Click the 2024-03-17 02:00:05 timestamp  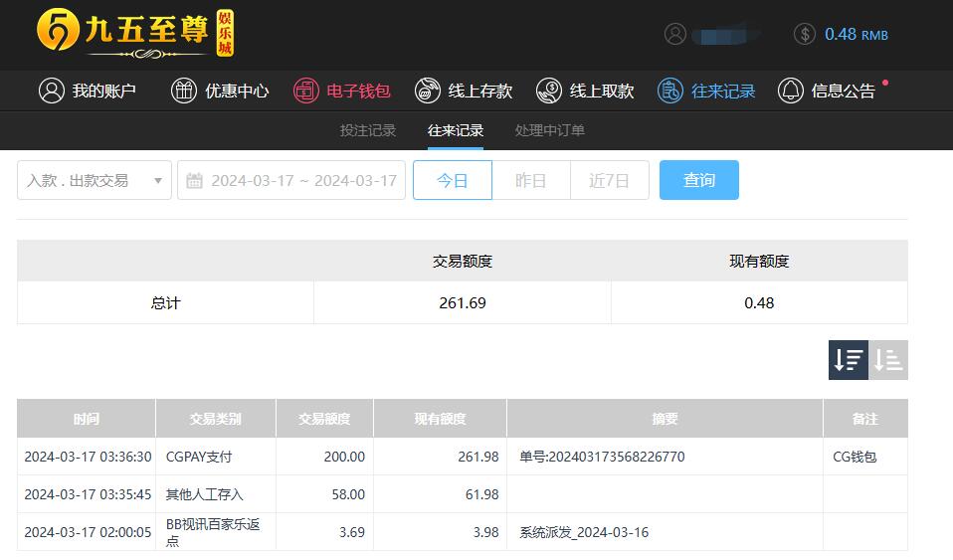coord(88,532)
